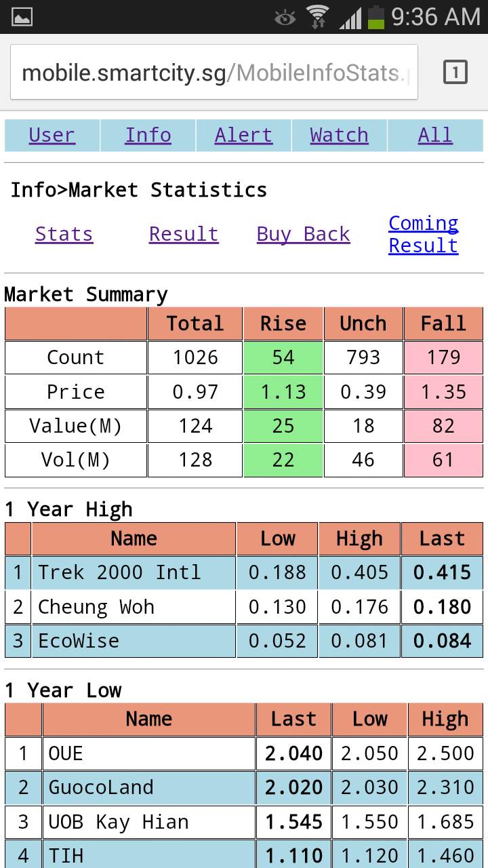
Task: Tap the smart stay eye icon
Action: coord(285,18)
